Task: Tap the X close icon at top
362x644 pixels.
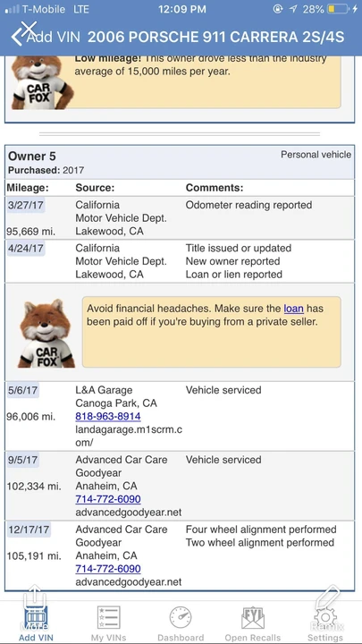Action: pos(29,28)
